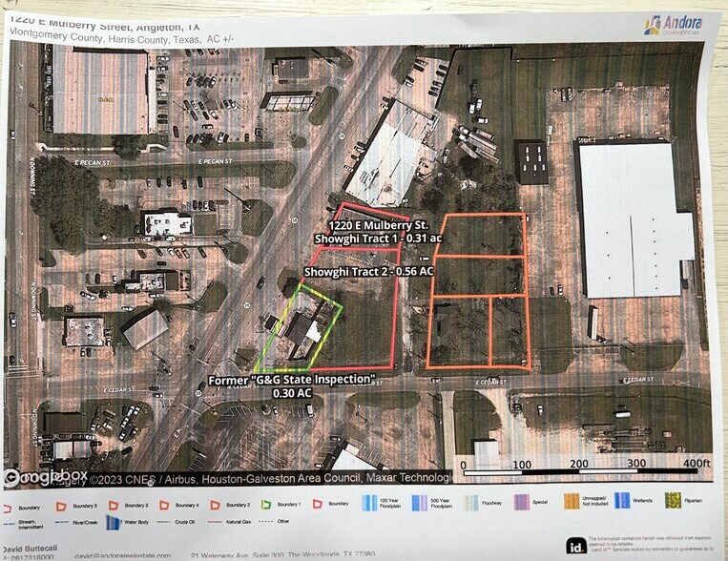Viewport: 728px width, 561px height.
Task: Click the Natural Gas legend line
Action: tap(215, 522)
